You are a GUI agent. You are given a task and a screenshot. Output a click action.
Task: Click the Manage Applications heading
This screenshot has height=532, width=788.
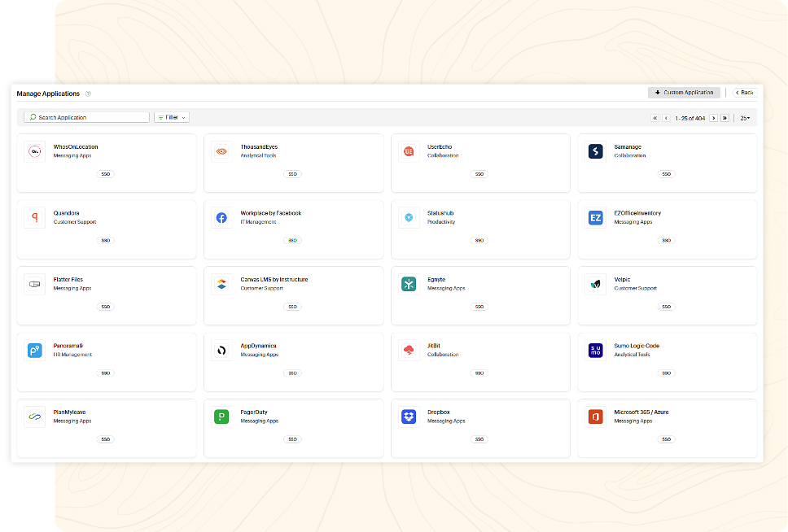[47, 93]
